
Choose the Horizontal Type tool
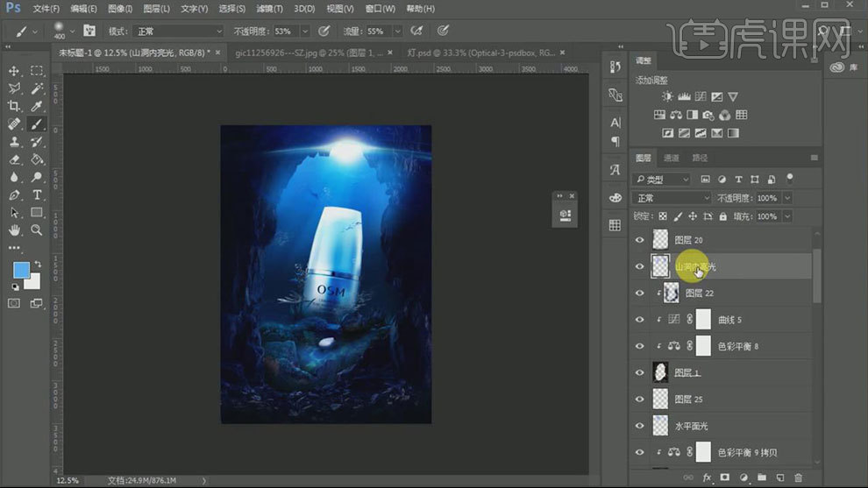pyautogui.click(x=37, y=194)
